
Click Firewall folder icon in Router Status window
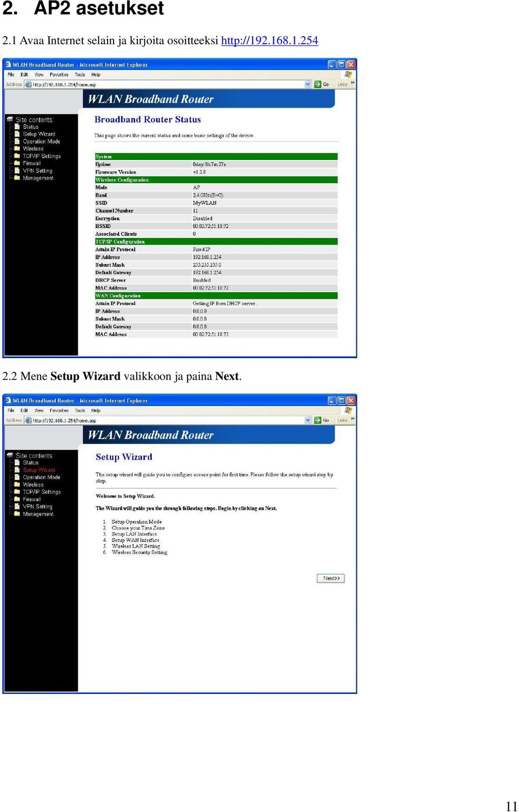(x=17, y=163)
